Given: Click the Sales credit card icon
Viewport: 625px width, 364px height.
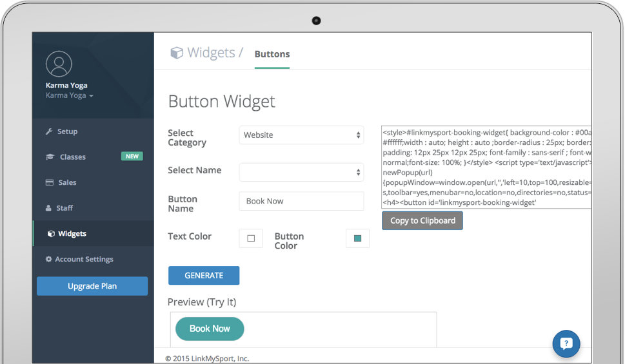Looking at the screenshot, I should coord(49,183).
